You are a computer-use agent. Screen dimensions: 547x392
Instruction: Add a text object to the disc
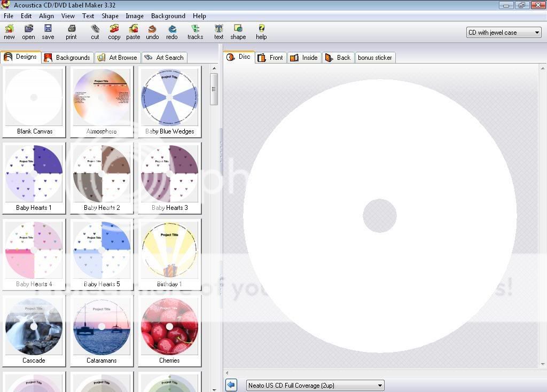click(x=218, y=32)
